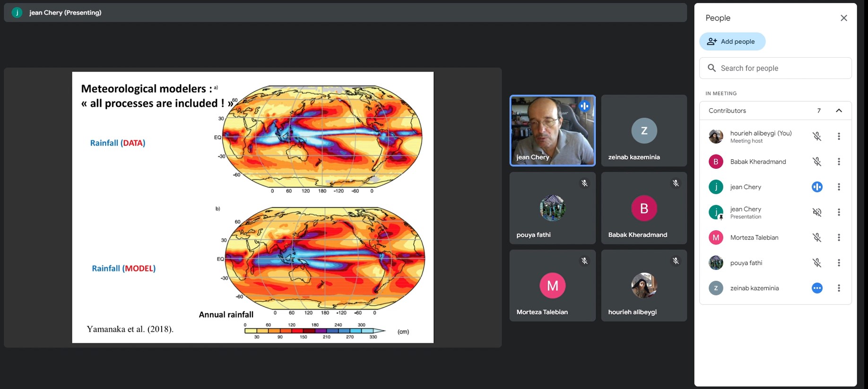Mute pouya fathi's microphone in list

(816, 263)
